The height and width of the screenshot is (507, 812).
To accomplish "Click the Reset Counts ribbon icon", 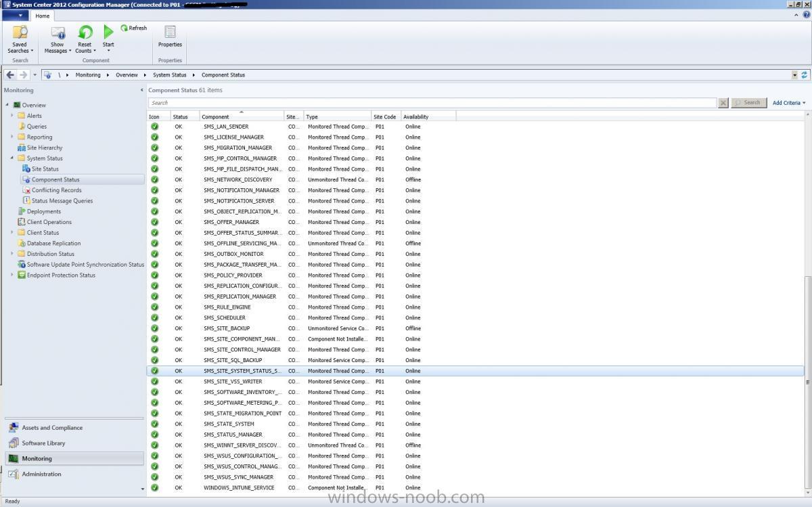I will [x=85, y=32].
